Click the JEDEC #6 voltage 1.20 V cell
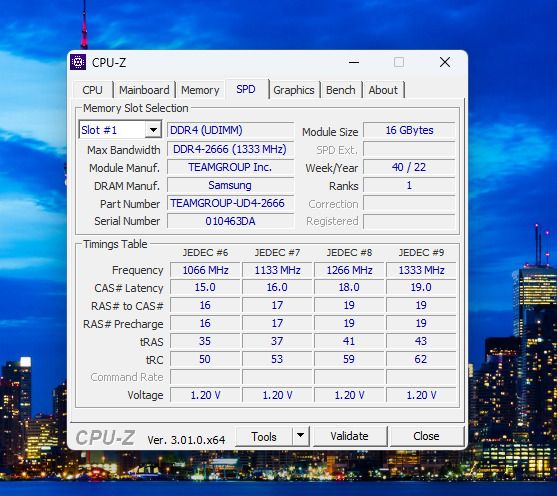The height and width of the screenshot is (496, 557). (x=205, y=395)
